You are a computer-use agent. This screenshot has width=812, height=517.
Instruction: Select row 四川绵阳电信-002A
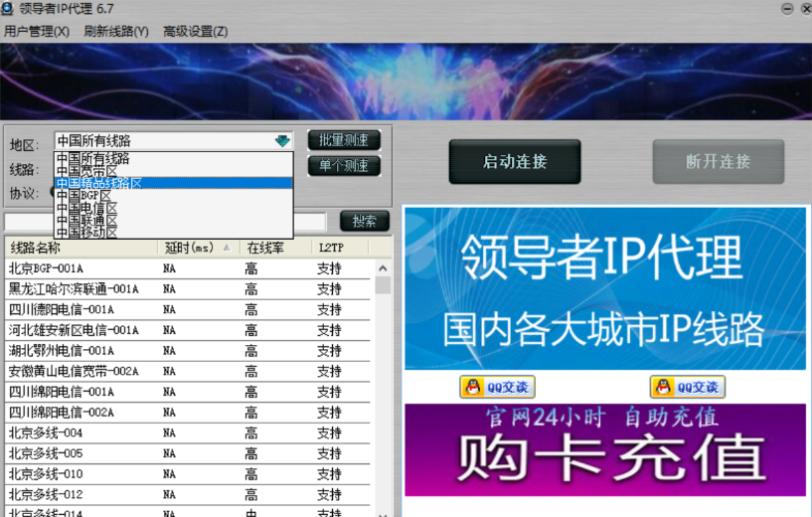tap(188, 413)
